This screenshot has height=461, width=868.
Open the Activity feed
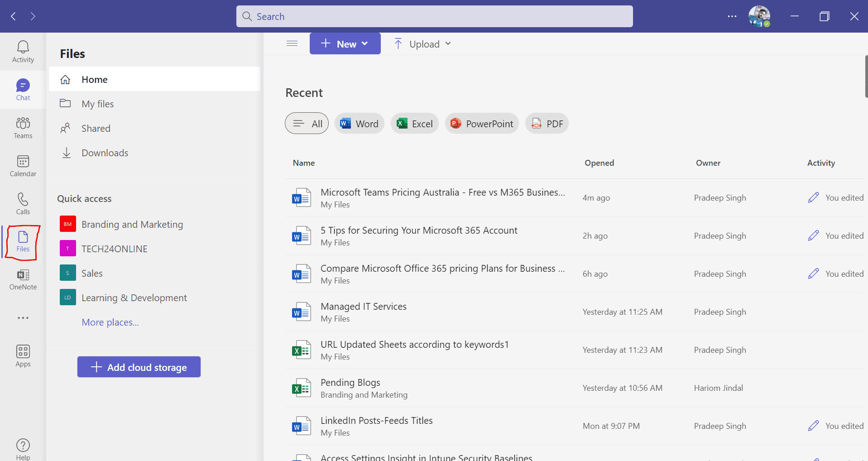tap(22, 51)
